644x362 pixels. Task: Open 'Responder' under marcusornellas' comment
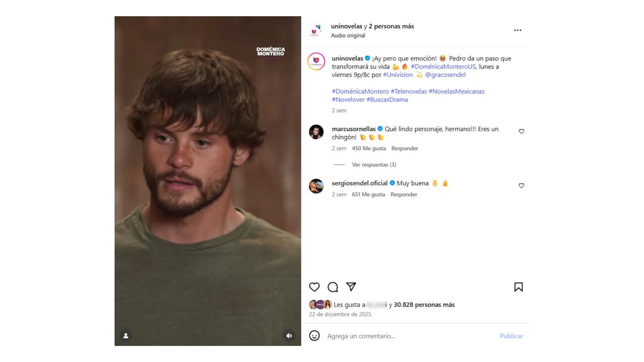[405, 148]
